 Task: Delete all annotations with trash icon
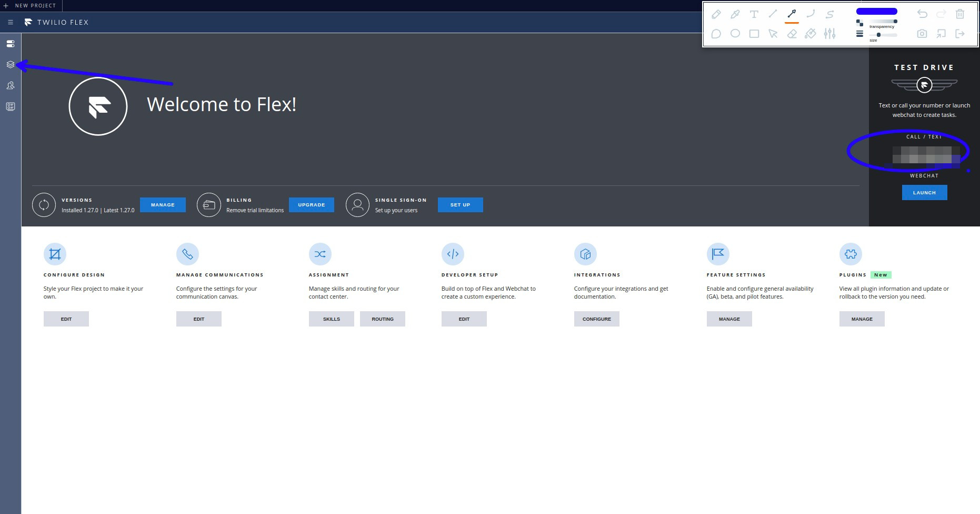(x=960, y=14)
